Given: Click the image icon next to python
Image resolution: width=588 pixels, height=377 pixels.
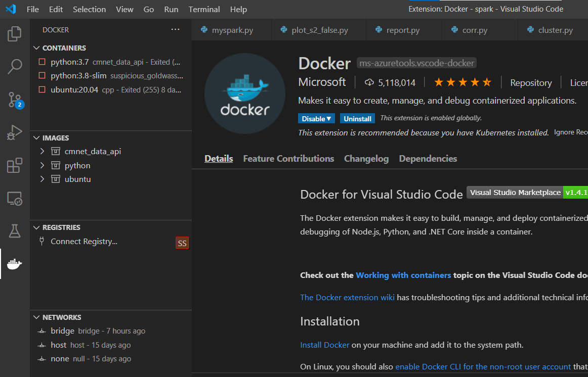Looking at the screenshot, I should 56,165.
